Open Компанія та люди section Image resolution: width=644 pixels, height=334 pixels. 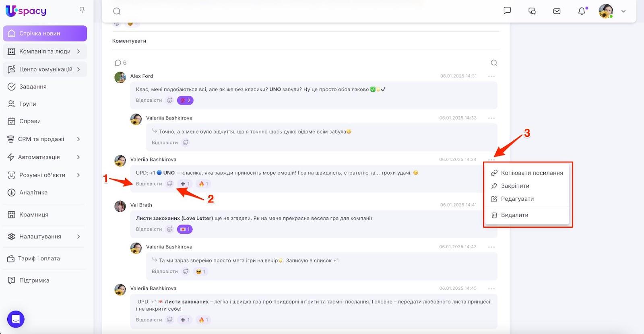click(45, 52)
